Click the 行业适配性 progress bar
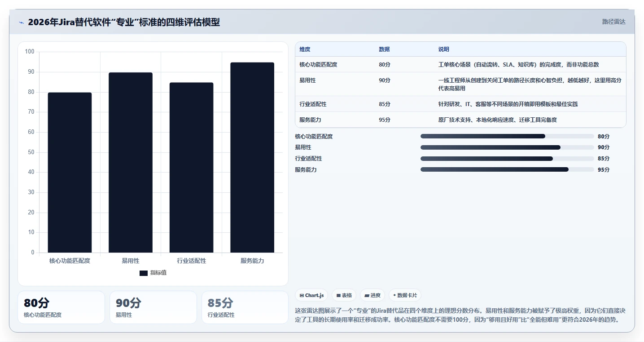 [507, 159]
